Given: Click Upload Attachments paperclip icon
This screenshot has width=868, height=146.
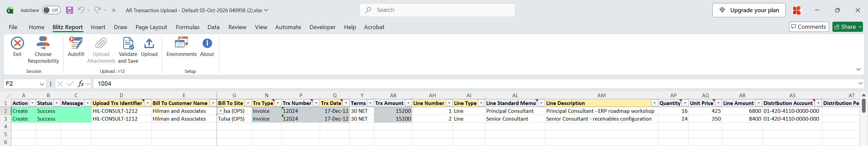Looking at the screenshot, I should coord(101,43).
